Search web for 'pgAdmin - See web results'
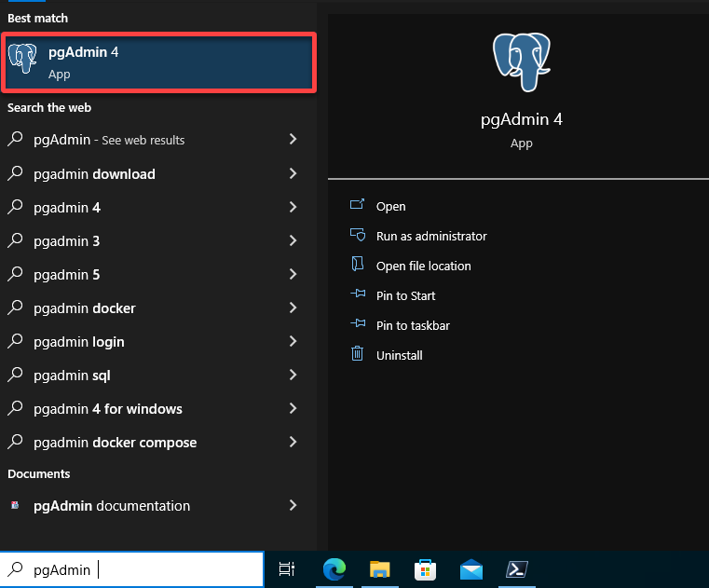Screen dimensions: 709x588 click(x=109, y=140)
